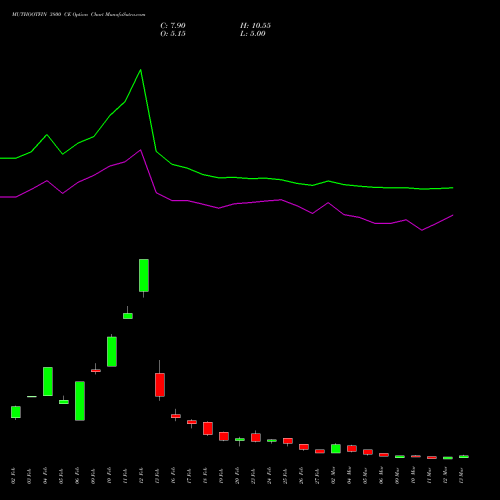500x500 pixels.
Task: Select the high value H: 10.55
Action: (x=255, y=26)
